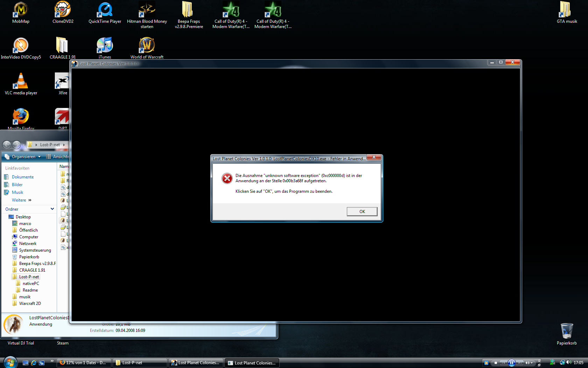Restore the media player from the taskbar toolbar

[x=539, y=365]
